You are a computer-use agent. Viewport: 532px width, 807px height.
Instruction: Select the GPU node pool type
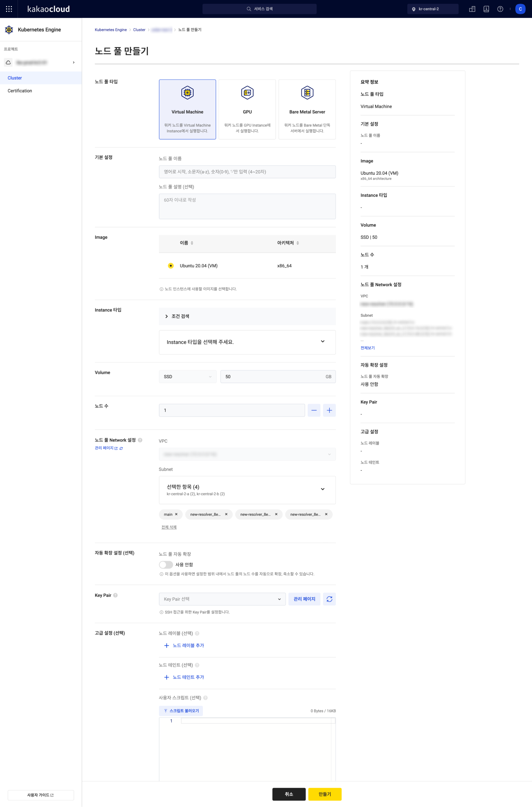pyautogui.click(x=247, y=109)
